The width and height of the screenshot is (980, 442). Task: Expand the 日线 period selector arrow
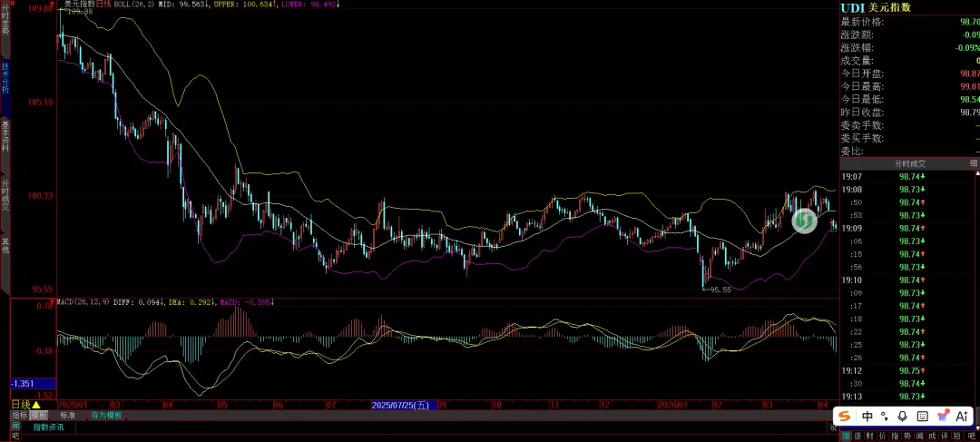[35, 405]
